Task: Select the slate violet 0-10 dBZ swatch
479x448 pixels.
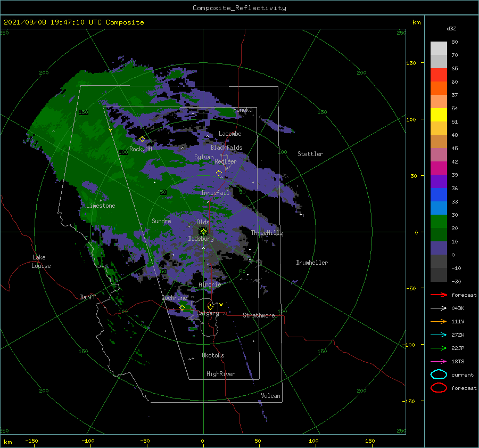Action: [439, 248]
